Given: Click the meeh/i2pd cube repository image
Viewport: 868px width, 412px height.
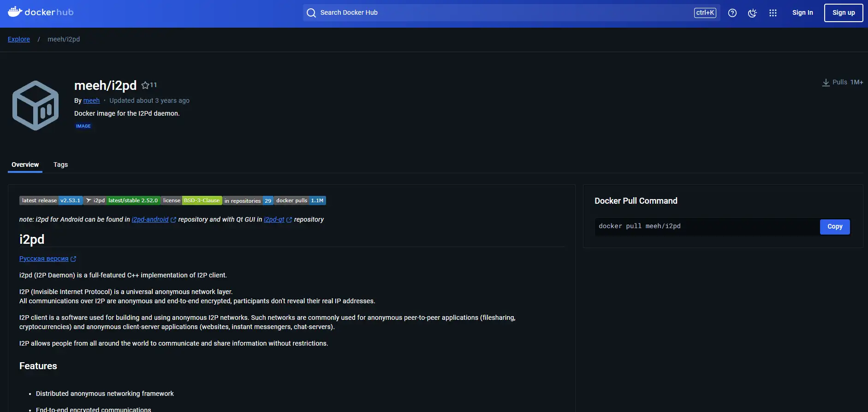Looking at the screenshot, I should pos(36,106).
